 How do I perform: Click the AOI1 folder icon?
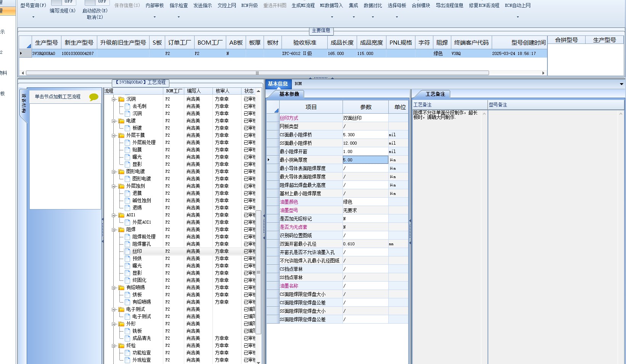(x=121, y=215)
